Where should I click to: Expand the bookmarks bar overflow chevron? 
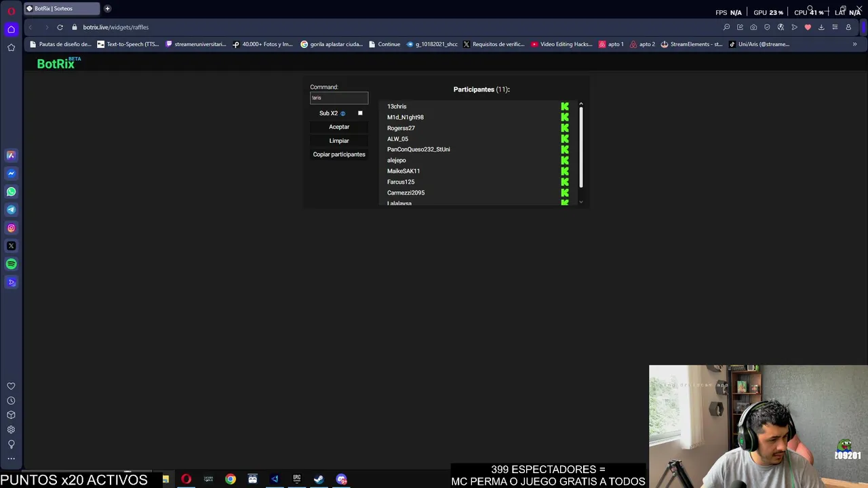(854, 44)
